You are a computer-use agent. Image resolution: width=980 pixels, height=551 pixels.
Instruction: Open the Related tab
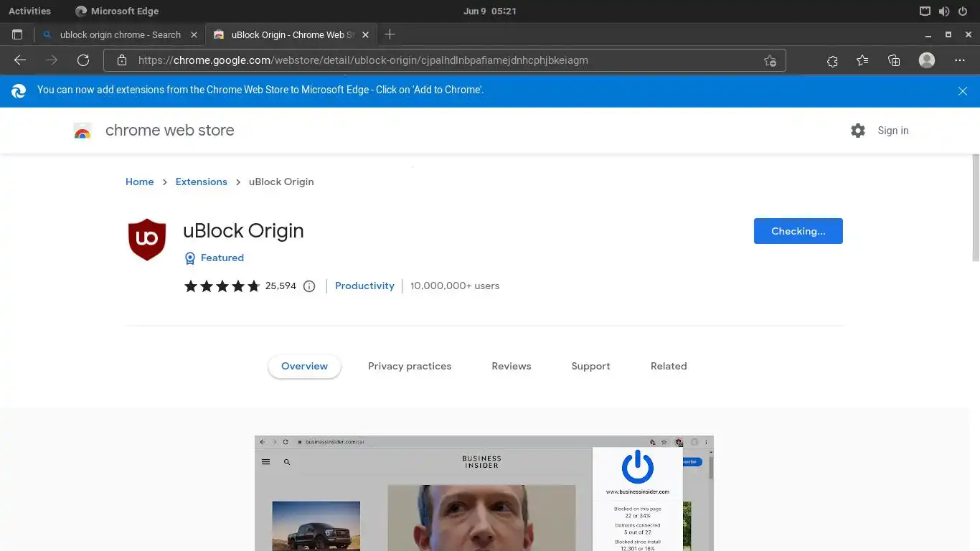[669, 366]
